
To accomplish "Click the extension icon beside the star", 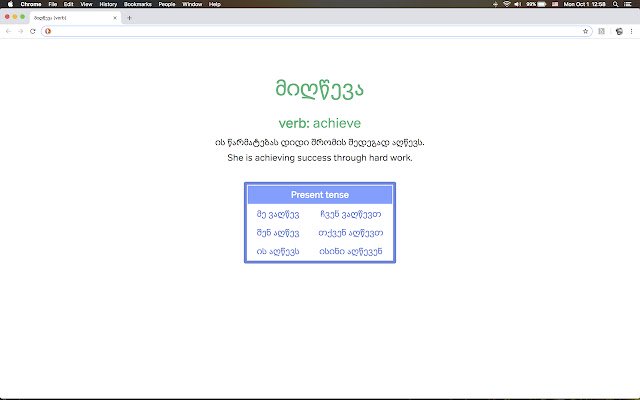I will pyautogui.click(x=602, y=31).
